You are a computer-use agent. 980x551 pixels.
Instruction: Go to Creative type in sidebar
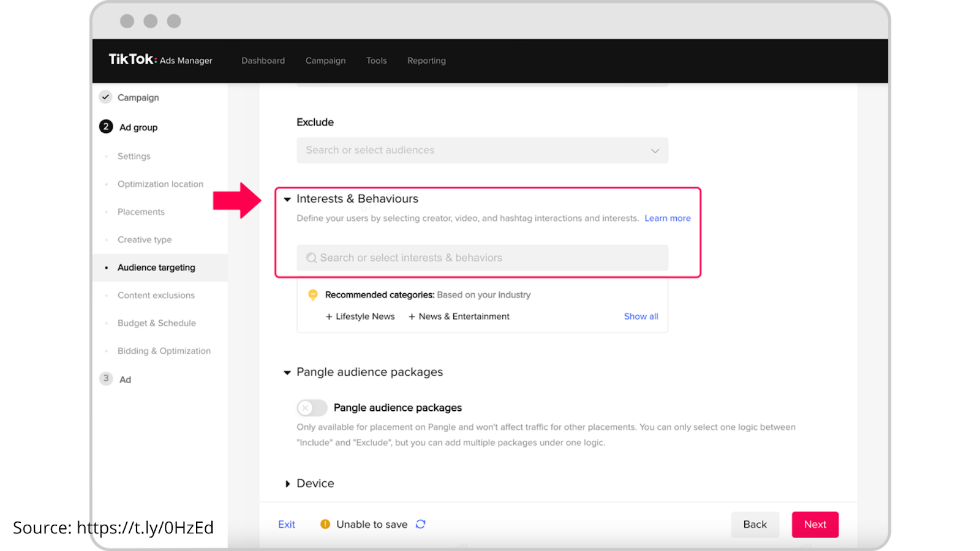pos(145,239)
